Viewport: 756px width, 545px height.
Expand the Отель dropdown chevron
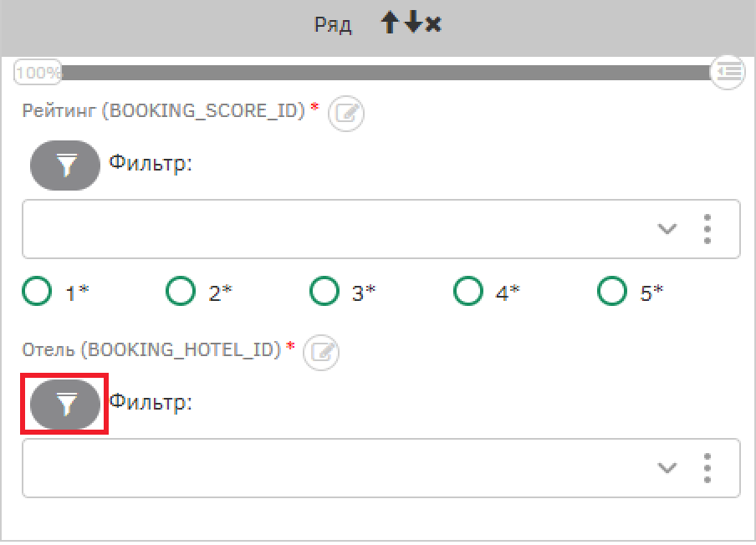click(x=667, y=467)
